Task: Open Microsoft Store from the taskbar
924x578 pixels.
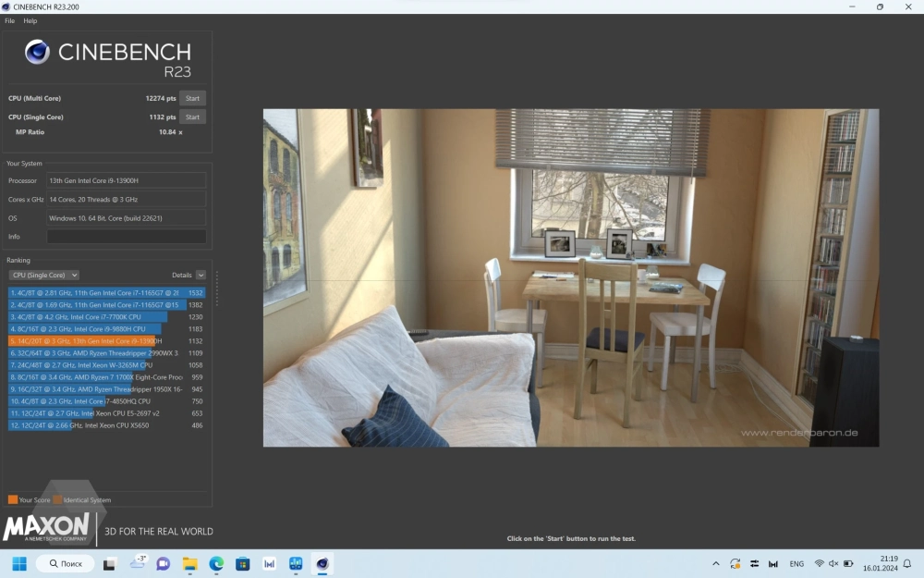Action: (243, 563)
